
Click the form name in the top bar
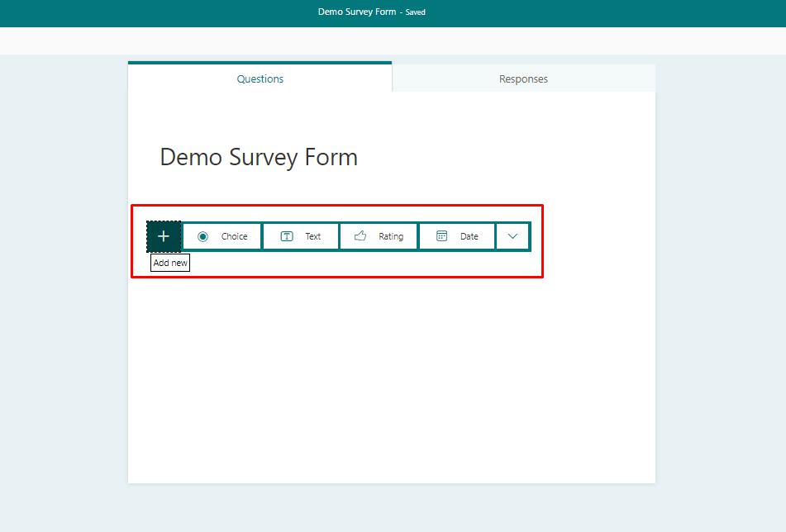point(357,12)
